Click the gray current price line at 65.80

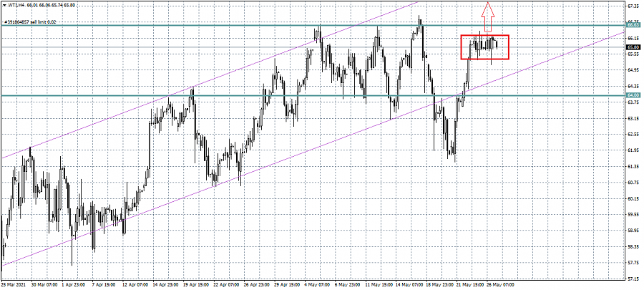click(x=215, y=47)
